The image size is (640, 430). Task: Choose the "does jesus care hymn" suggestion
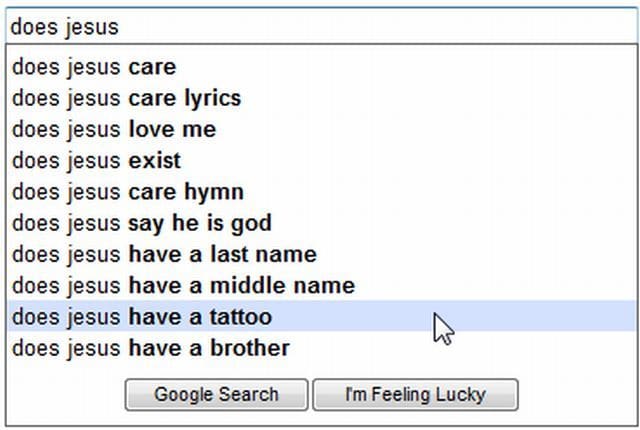tap(127, 192)
